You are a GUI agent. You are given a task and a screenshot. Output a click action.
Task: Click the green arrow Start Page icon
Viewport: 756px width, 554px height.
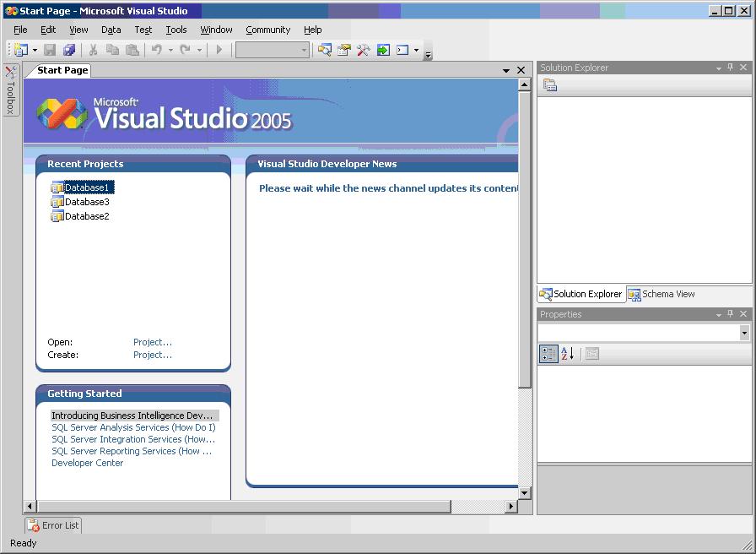click(x=383, y=50)
